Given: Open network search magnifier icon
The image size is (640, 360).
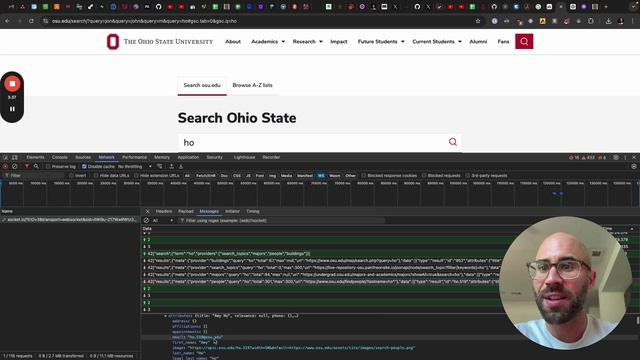Looking at the screenshot, I should (x=36, y=167).
